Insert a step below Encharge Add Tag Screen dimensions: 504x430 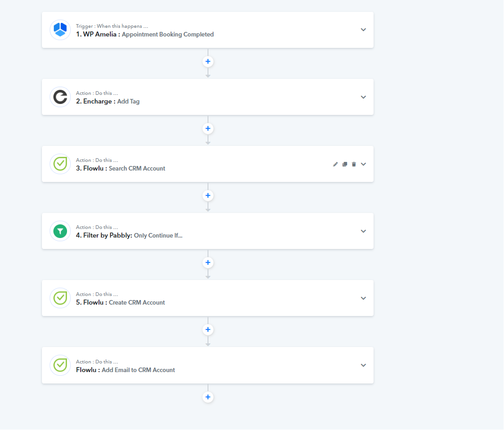click(x=208, y=129)
